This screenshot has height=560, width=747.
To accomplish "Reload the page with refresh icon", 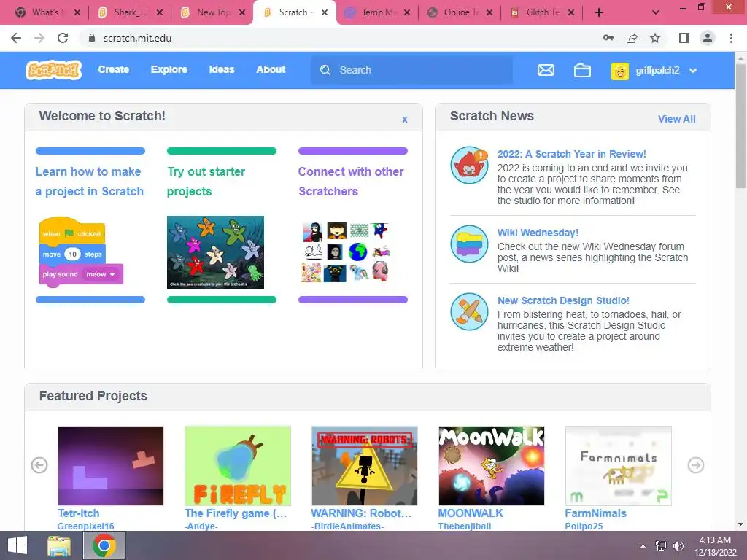I will pyautogui.click(x=63, y=38).
